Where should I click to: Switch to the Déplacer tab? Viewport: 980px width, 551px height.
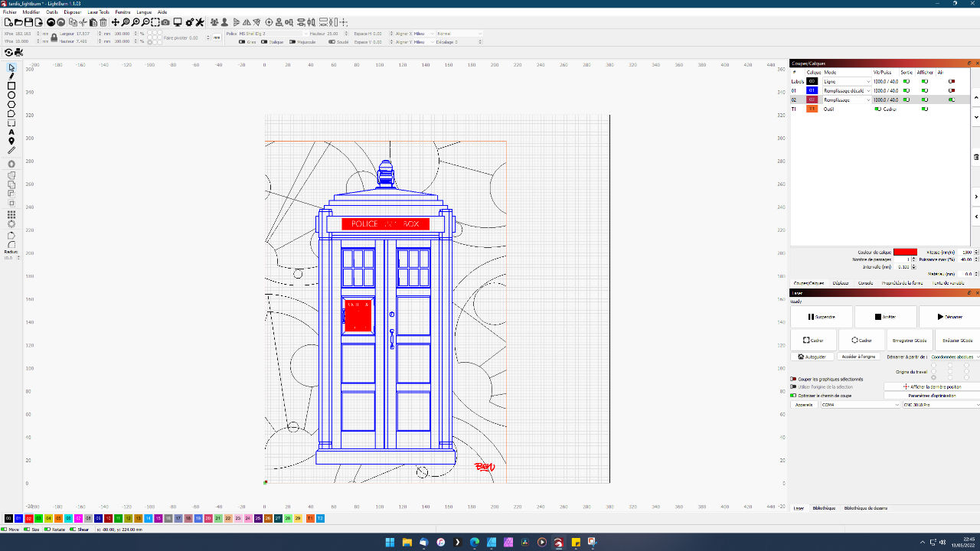click(841, 283)
